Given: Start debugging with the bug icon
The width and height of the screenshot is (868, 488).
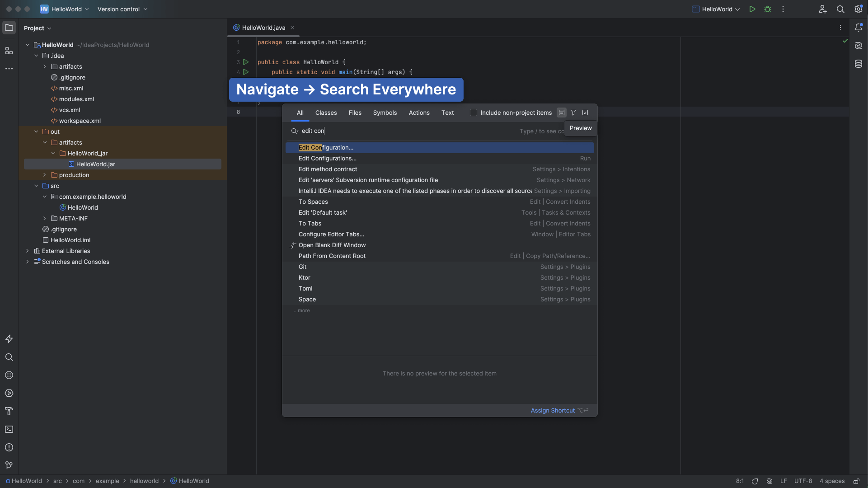Looking at the screenshot, I should 768,9.
